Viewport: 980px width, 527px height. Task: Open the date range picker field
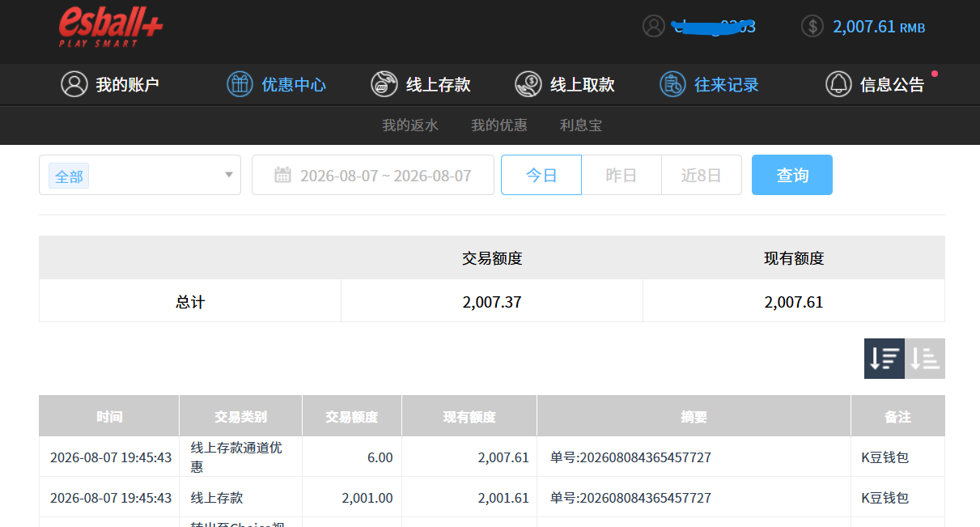click(x=373, y=175)
